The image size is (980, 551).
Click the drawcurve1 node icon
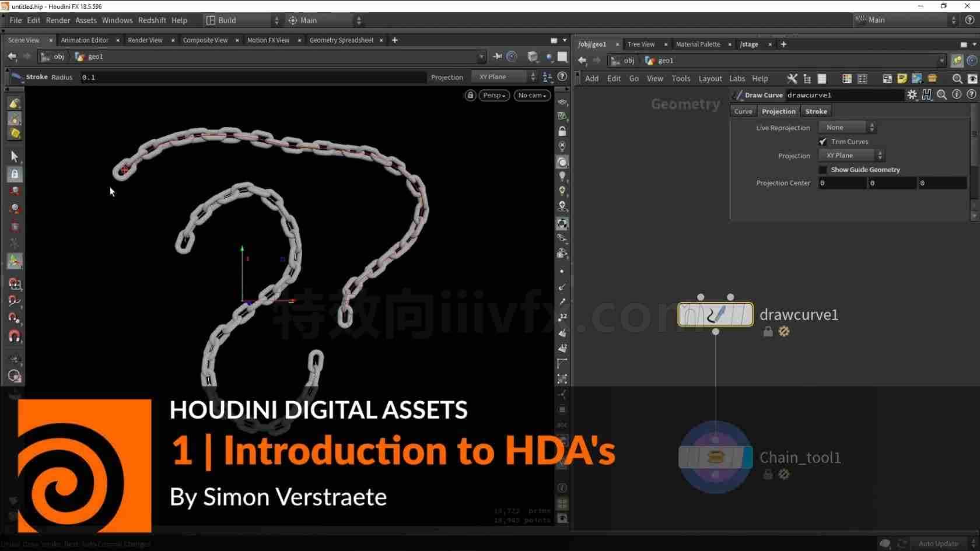tap(715, 315)
